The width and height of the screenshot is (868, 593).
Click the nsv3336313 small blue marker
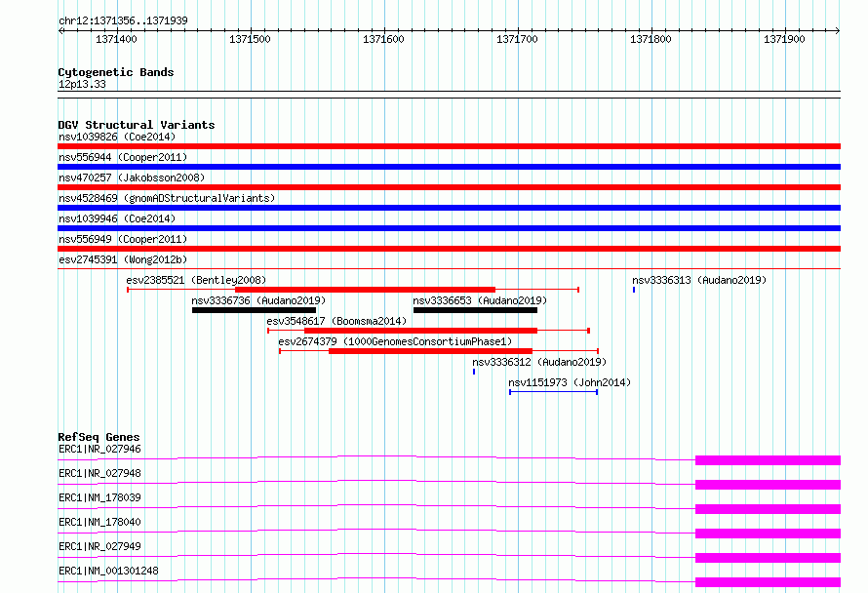pos(634,290)
